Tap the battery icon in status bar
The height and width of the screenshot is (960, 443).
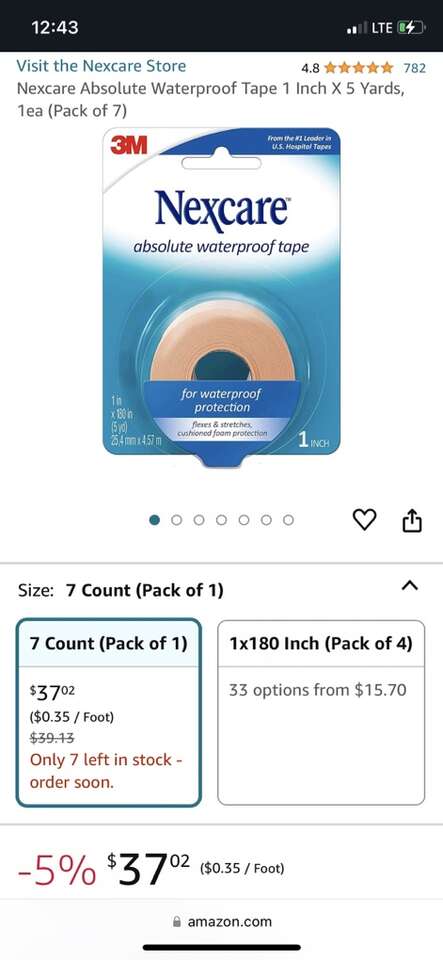(408, 28)
